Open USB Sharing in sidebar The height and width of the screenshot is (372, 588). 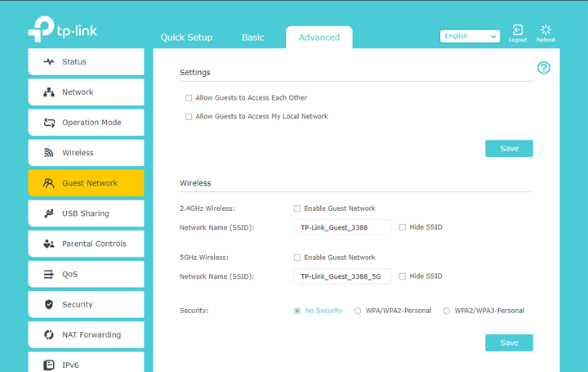(x=86, y=213)
